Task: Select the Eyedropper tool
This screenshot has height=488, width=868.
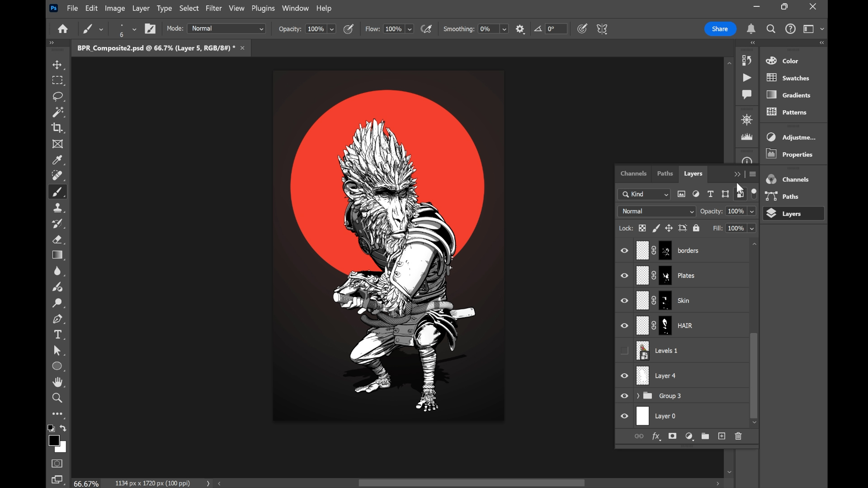Action: (57, 160)
